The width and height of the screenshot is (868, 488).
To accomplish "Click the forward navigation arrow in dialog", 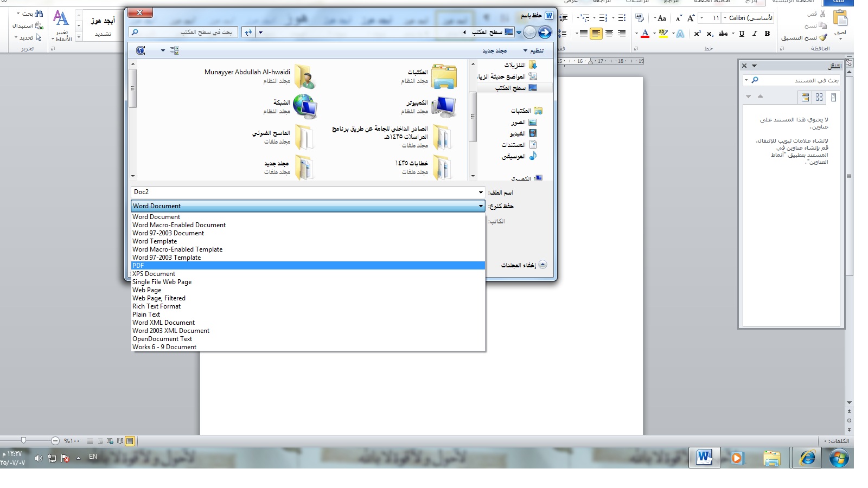I will point(545,33).
